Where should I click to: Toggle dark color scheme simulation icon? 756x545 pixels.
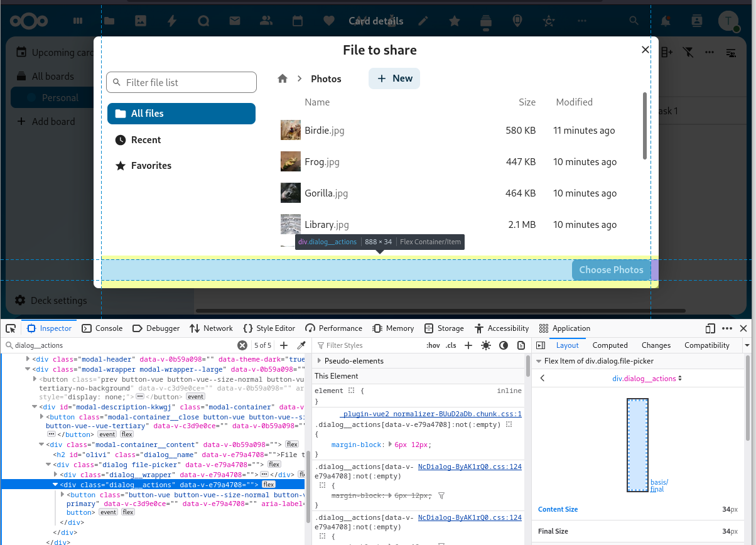pyautogui.click(x=504, y=345)
